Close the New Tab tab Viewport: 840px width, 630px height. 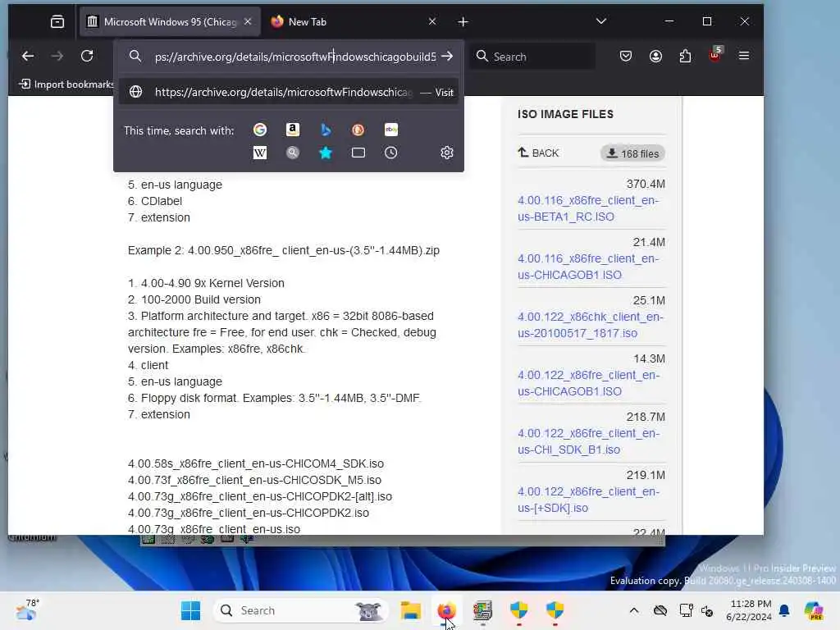tap(432, 21)
